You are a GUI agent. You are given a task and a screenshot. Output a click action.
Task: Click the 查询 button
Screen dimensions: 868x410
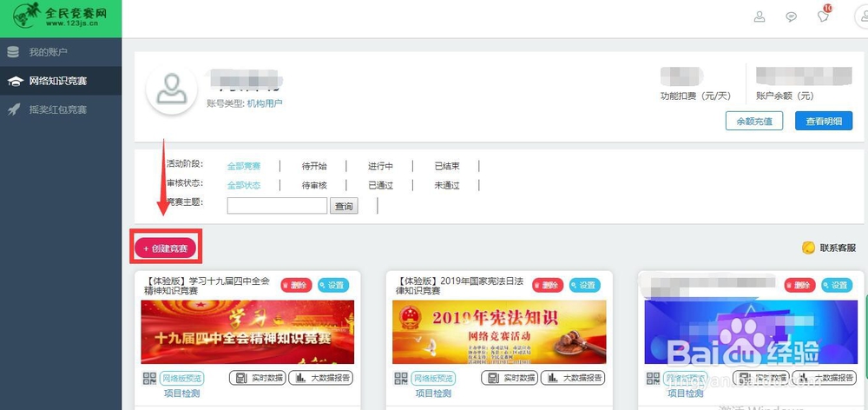pyautogui.click(x=344, y=206)
